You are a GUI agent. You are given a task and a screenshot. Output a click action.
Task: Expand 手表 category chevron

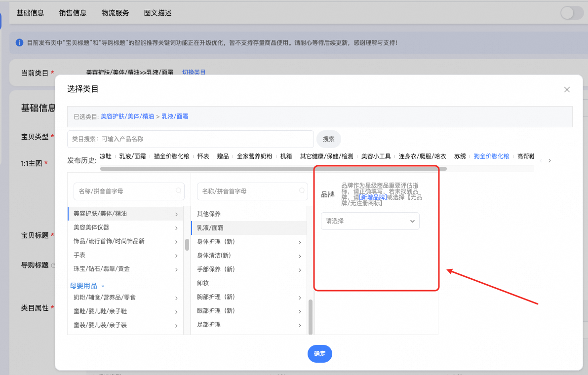click(176, 256)
